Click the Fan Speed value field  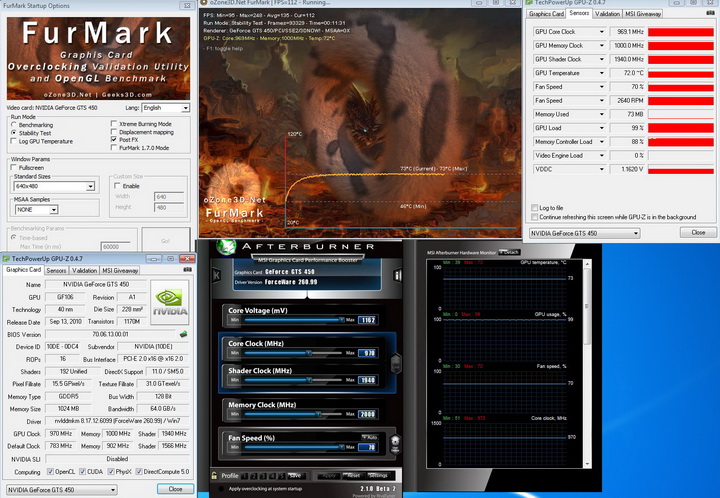tap(367, 447)
